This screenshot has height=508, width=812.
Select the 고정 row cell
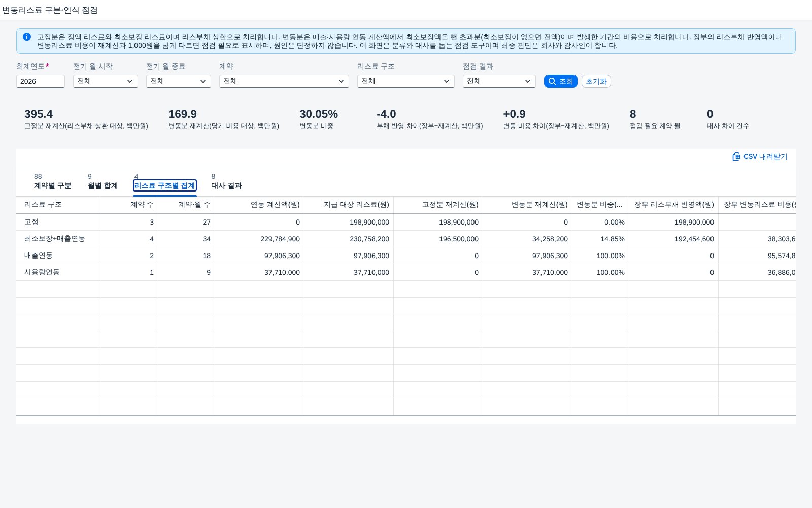click(59, 222)
